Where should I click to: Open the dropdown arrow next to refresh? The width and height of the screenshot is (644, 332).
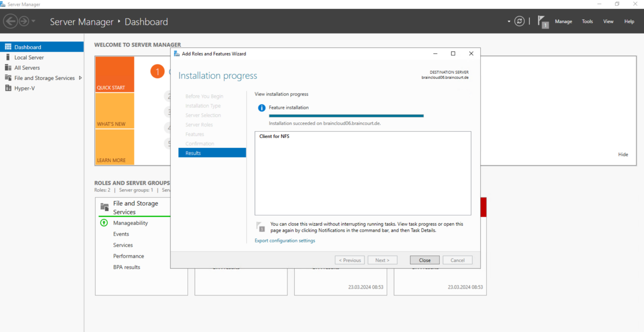coord(509,21)
